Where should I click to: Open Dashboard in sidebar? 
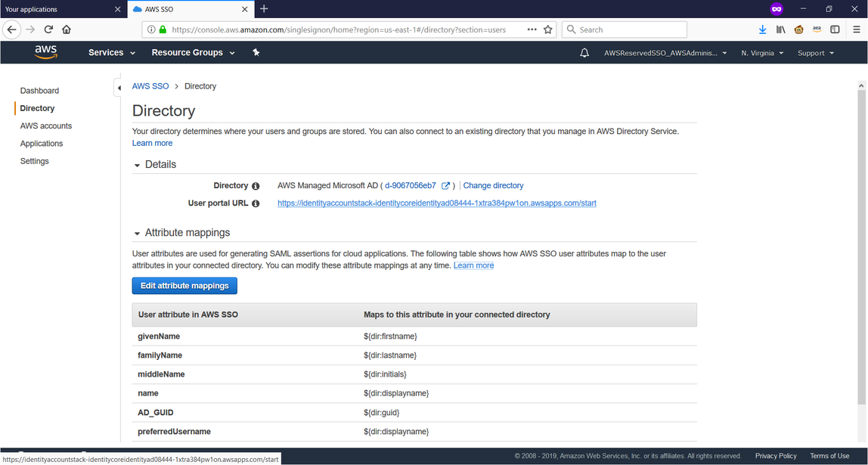tap(39, 91)
